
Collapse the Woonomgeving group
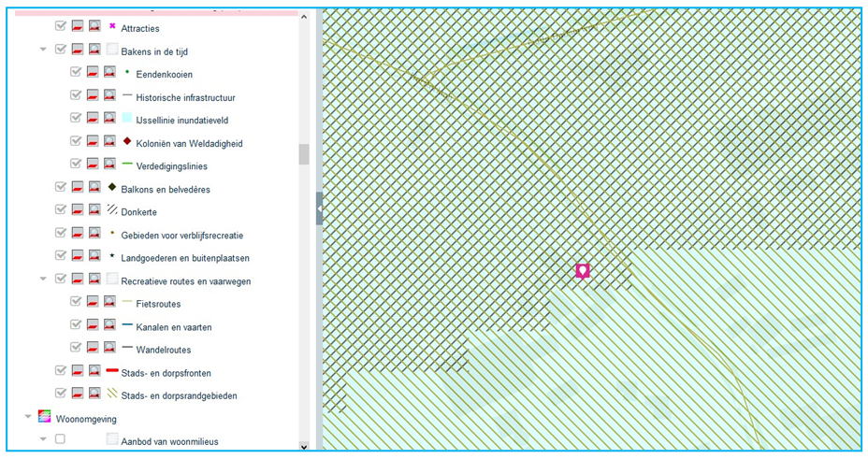[28, 417]
